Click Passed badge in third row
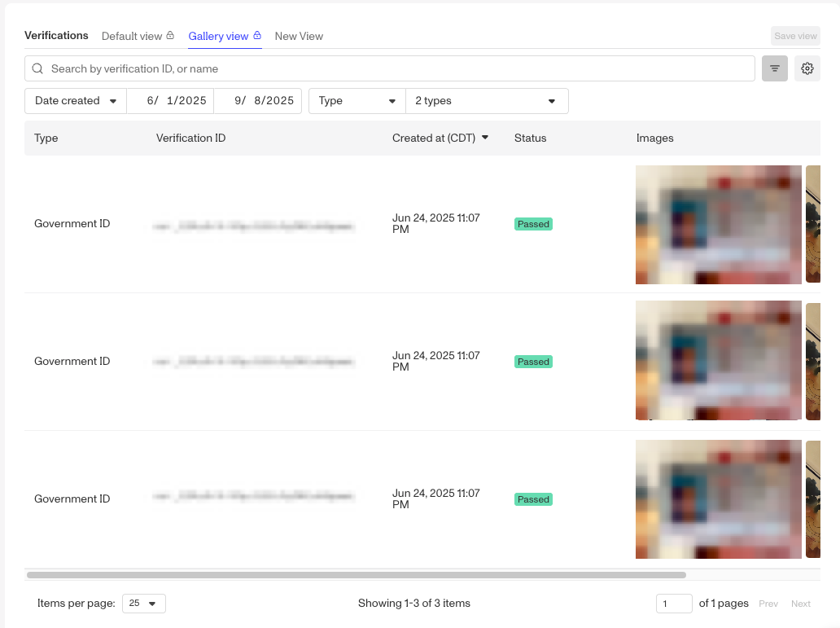 [533, 499]
